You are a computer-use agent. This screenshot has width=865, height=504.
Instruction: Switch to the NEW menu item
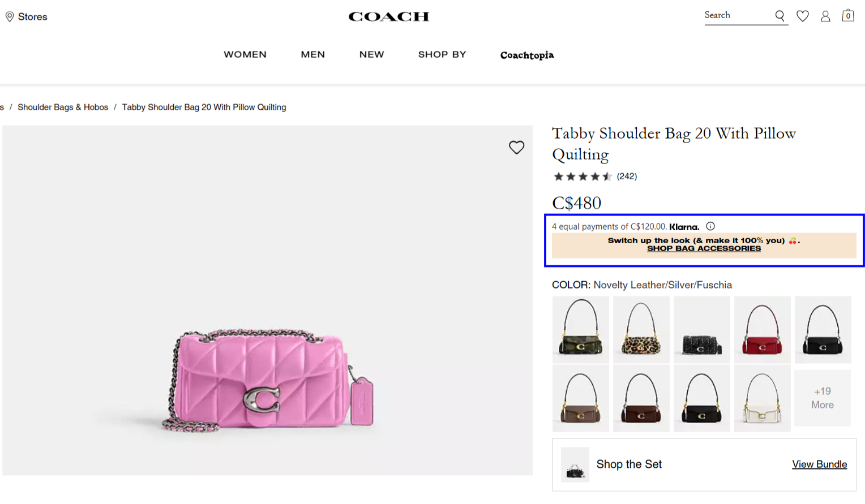coord(371,54)
